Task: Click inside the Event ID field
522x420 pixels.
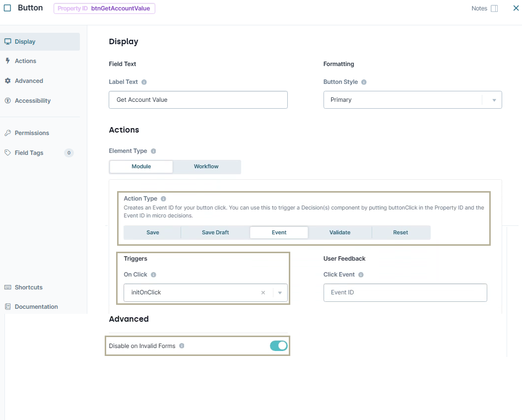Action: tap(405, 292)
